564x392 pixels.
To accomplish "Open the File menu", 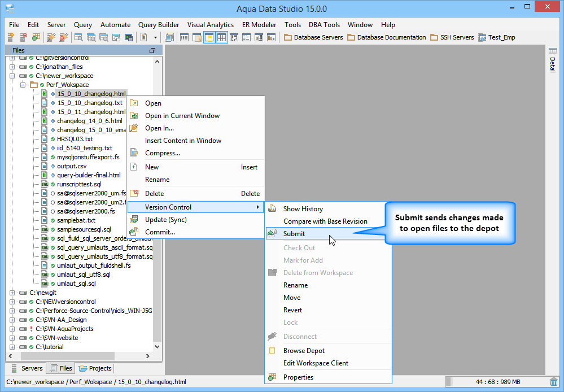I will [x=14, y=25].
